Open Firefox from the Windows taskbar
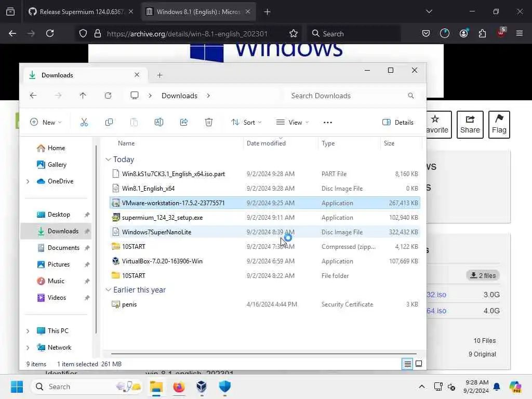The image size is (532, 399). [179, 387]
